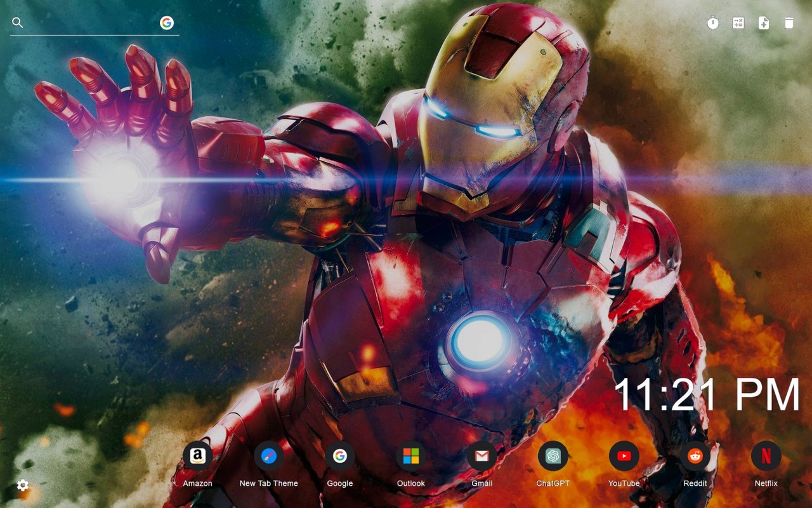Click the Google search engine icon in search bar
Screen dimensions: 812x508
click(x=167, y=23)
